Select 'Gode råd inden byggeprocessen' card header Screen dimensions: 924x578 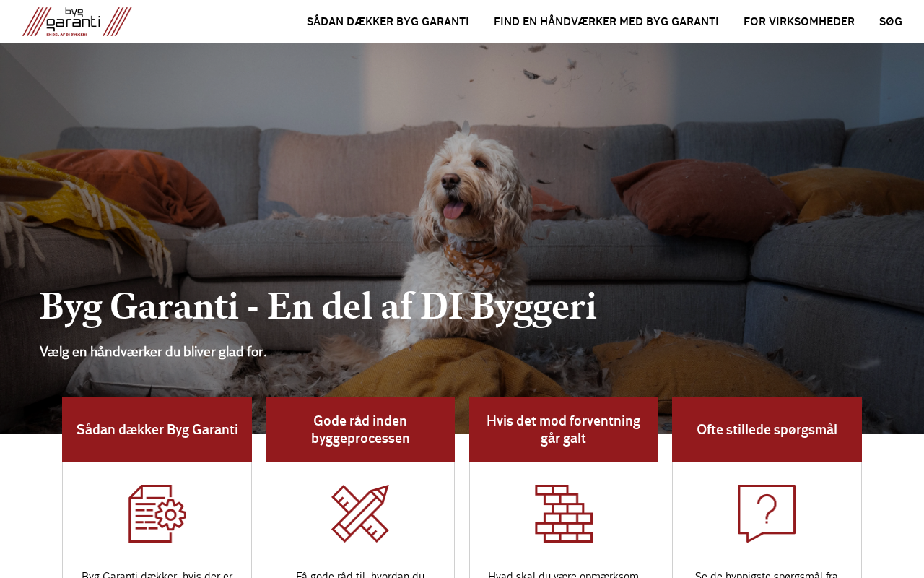tap(360, 430)
